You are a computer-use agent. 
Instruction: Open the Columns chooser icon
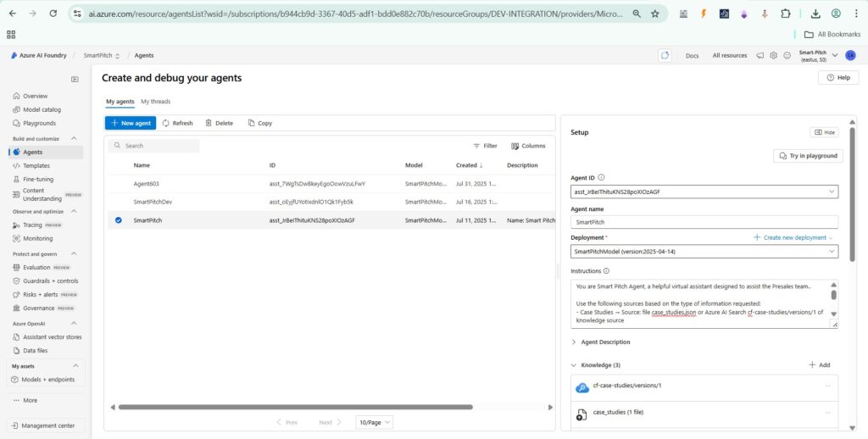tap(515, 146)
